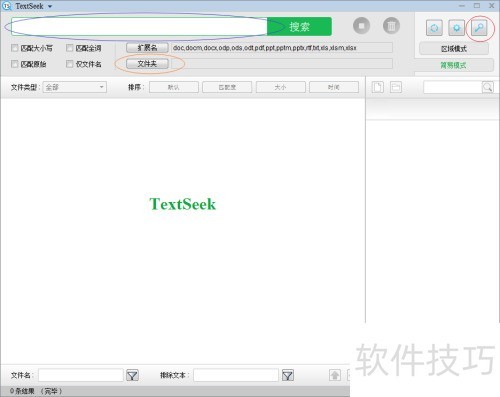Click the 排除文本 input field

(x=236, y=375)
